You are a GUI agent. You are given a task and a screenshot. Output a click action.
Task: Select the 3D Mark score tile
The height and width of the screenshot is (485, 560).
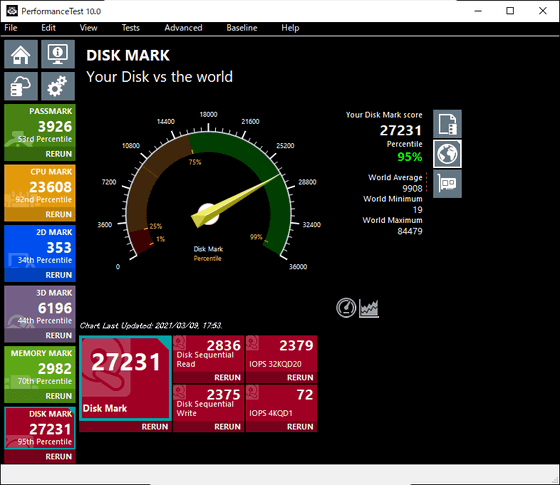point(40,308)
